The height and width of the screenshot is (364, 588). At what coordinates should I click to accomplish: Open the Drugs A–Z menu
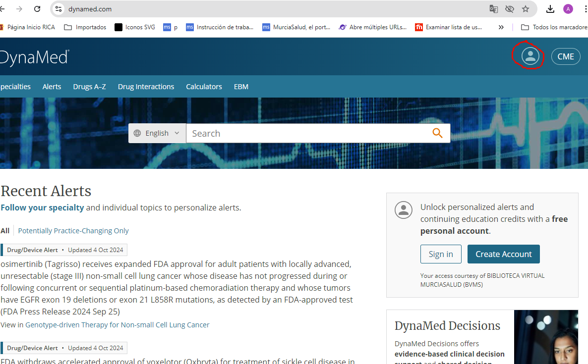pos(89,87)
